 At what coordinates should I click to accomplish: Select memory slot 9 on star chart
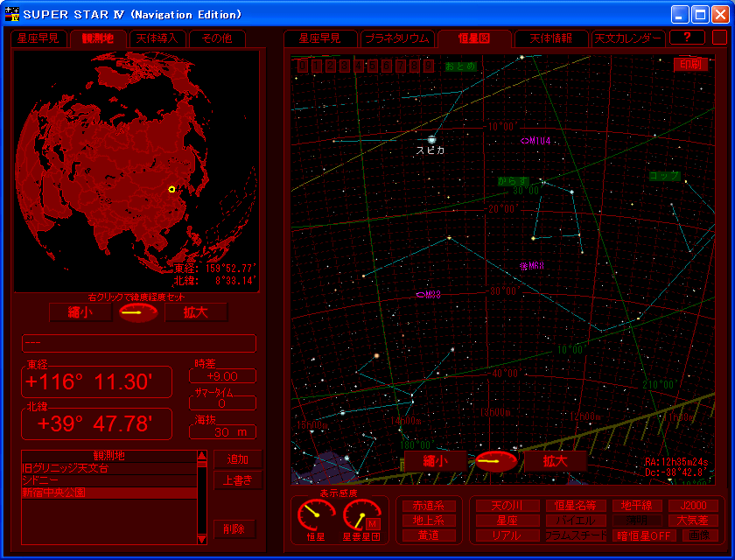click(429, 66)
